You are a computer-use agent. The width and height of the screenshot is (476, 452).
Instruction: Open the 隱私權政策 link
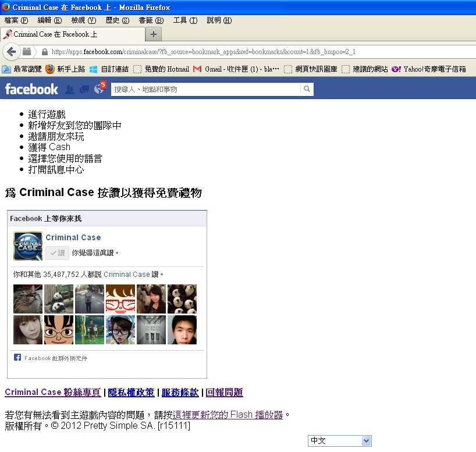pos(131,392)
